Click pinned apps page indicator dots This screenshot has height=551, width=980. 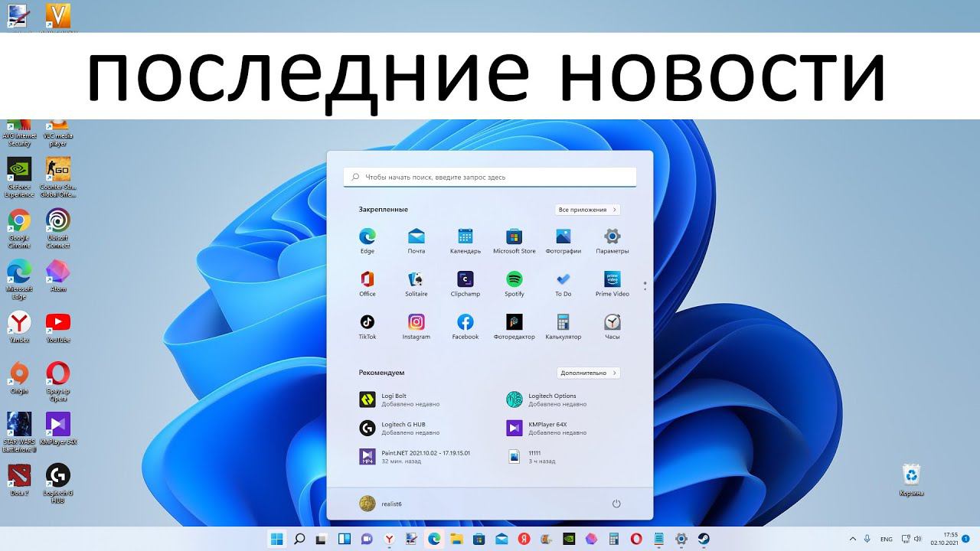[645, 285]
